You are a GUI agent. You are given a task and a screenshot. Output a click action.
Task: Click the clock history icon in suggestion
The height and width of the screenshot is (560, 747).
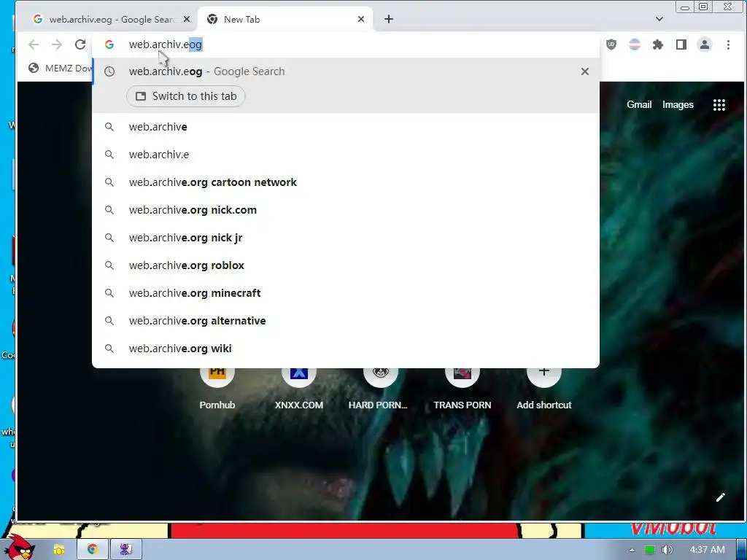tap(109, 71)
